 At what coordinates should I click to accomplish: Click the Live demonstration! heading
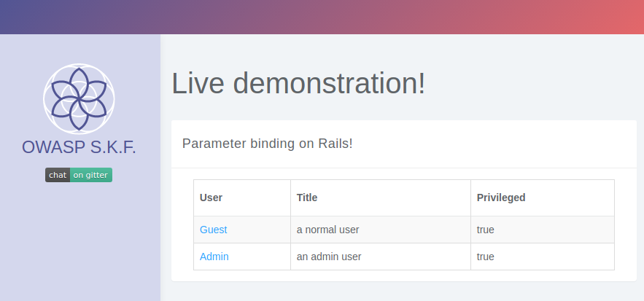298,83
